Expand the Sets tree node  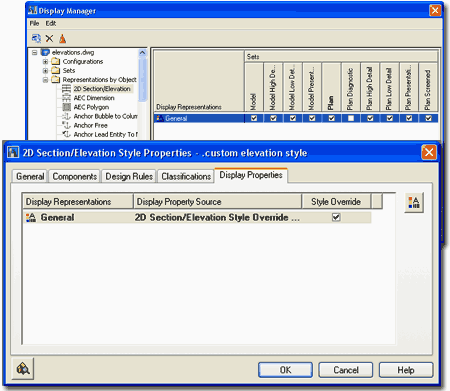click(x=45, y=70)
